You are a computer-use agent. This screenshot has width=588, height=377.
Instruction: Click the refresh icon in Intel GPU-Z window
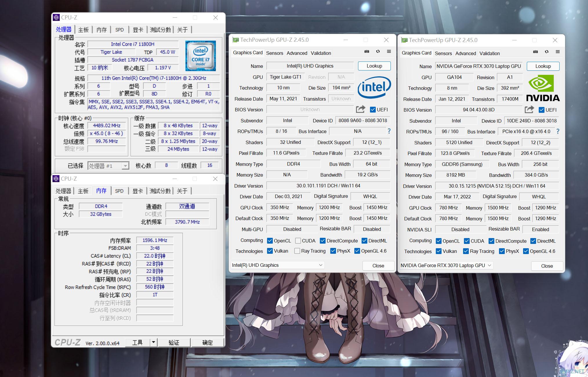(x=378, y=52)
